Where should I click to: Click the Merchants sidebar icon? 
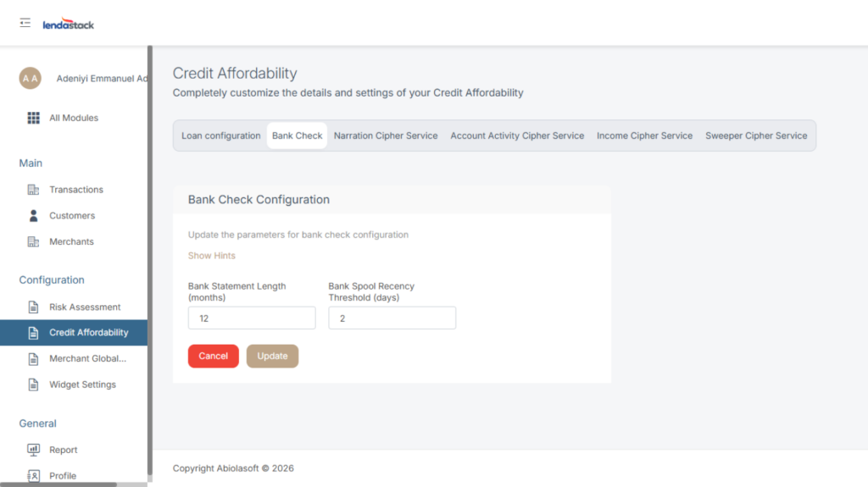point(34,242)
